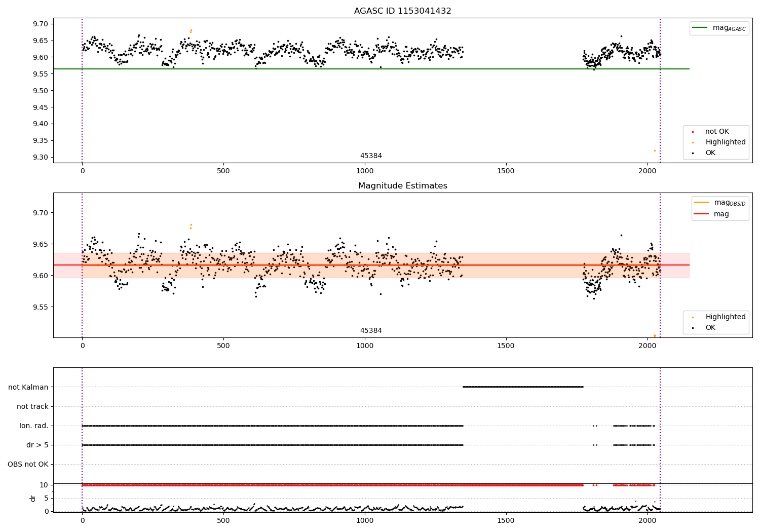The width and height of the screenshot is (760, 532).
Task: Click the '45384' obsid label in top plot
Action: point(371,156)
